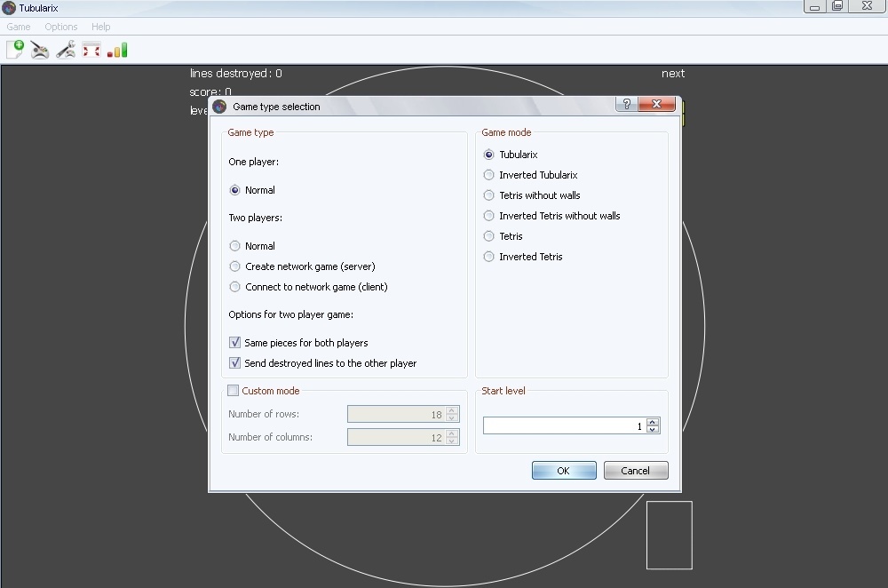Click the game controller toolbar icon

click(x=40, y=50)
